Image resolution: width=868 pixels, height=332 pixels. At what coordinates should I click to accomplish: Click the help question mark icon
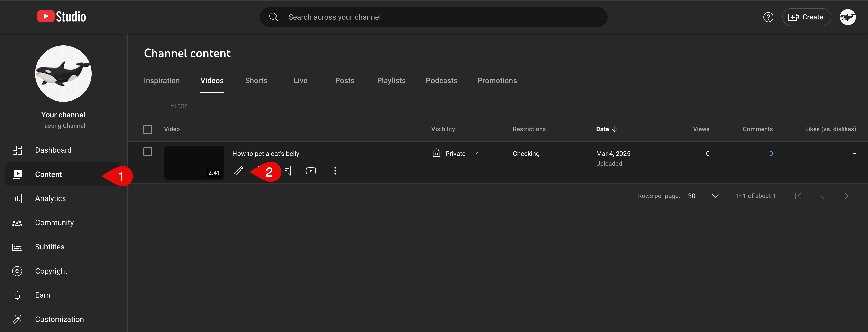[x=768, y=17]
